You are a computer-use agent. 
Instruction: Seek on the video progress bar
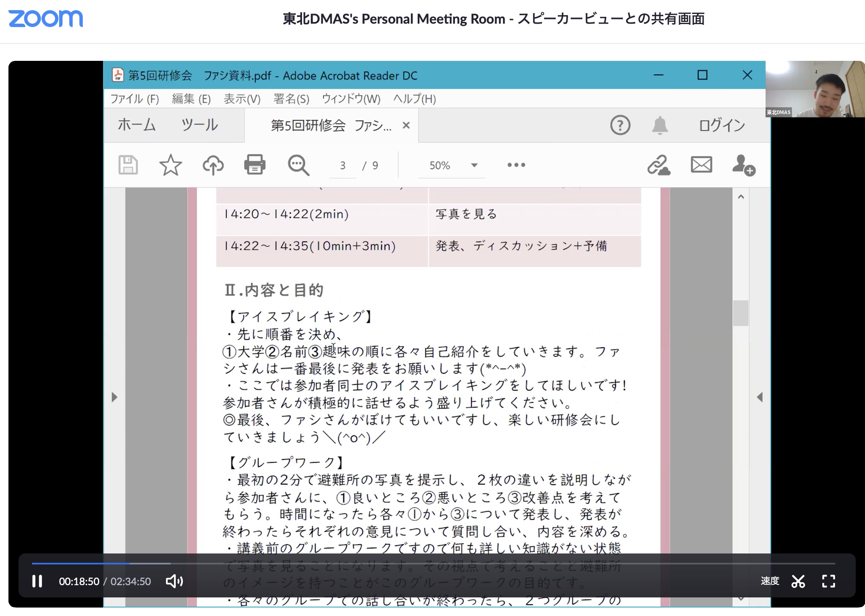pyautogui.click(x=433, y=563)
